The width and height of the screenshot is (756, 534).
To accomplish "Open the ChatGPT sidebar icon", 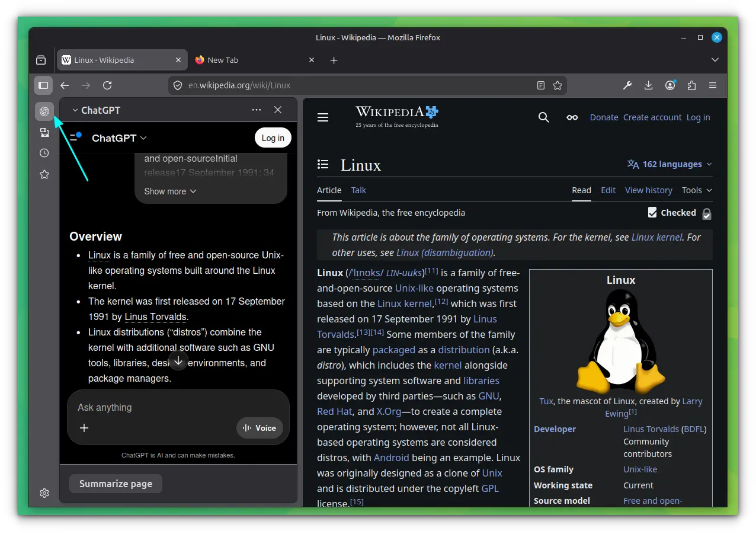I will click(x=44, y=111).
